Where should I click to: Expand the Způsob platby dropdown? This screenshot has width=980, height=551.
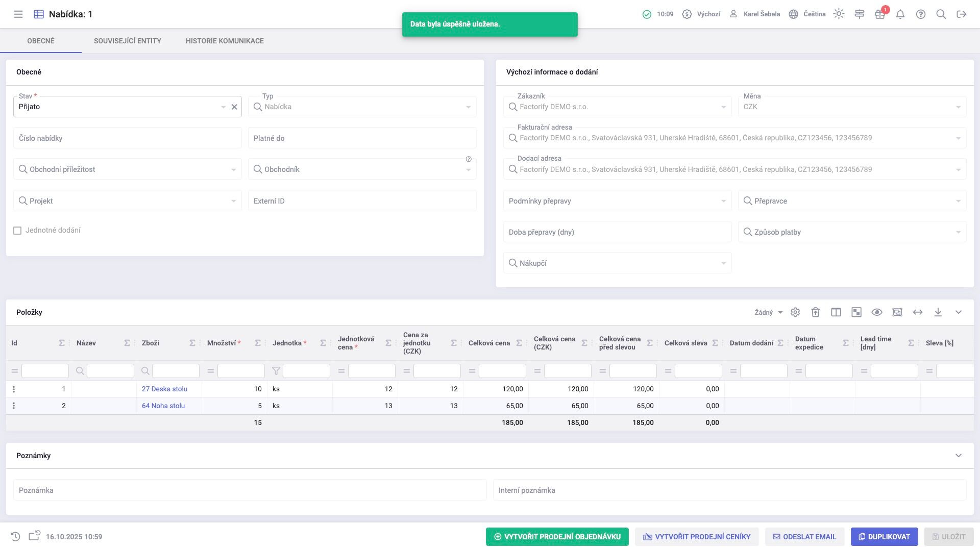(x=958, y=232)
